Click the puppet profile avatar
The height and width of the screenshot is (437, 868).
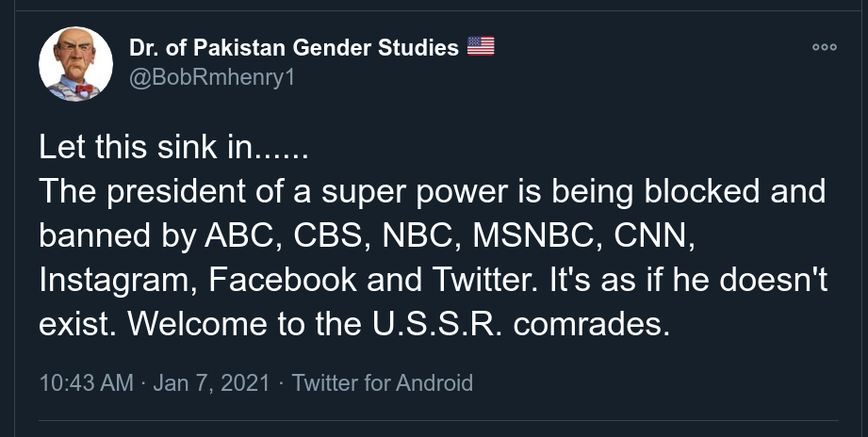click(x=75, y=64)
